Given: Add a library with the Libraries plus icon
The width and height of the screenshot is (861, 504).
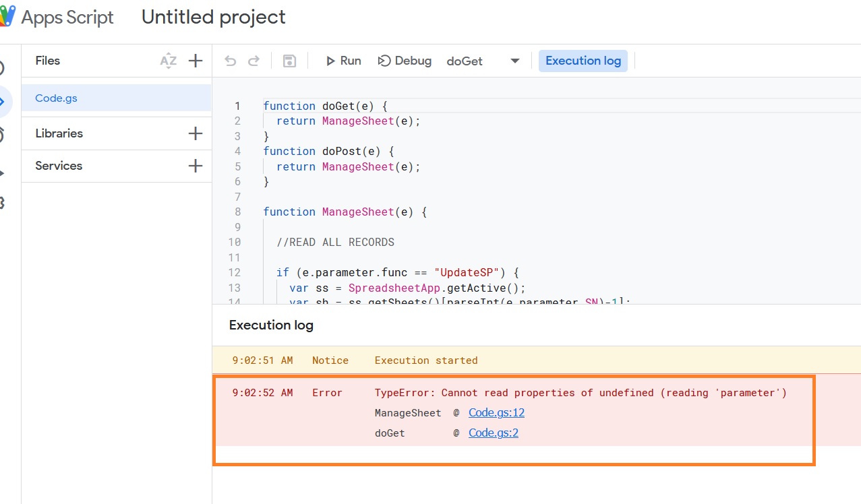Looking at the screenshot, I should coord(196,133).
